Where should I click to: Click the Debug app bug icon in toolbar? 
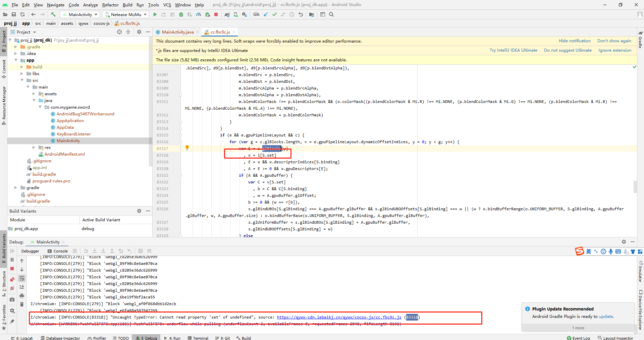pos(181,14)
